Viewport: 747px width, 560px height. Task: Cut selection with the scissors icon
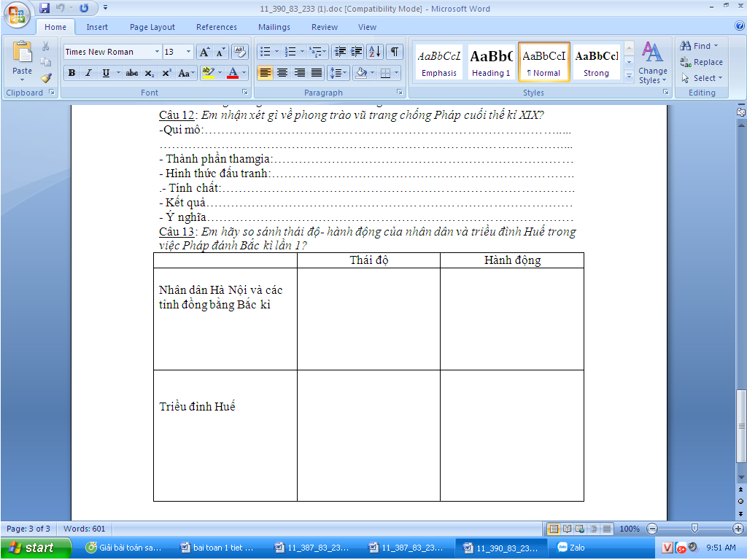click(46, 46)
